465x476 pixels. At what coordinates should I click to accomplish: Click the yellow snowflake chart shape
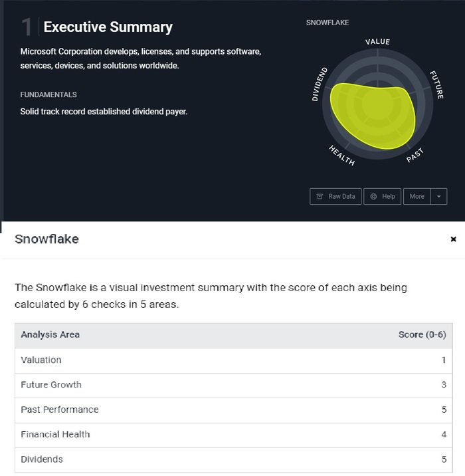(x=372, y=114)
